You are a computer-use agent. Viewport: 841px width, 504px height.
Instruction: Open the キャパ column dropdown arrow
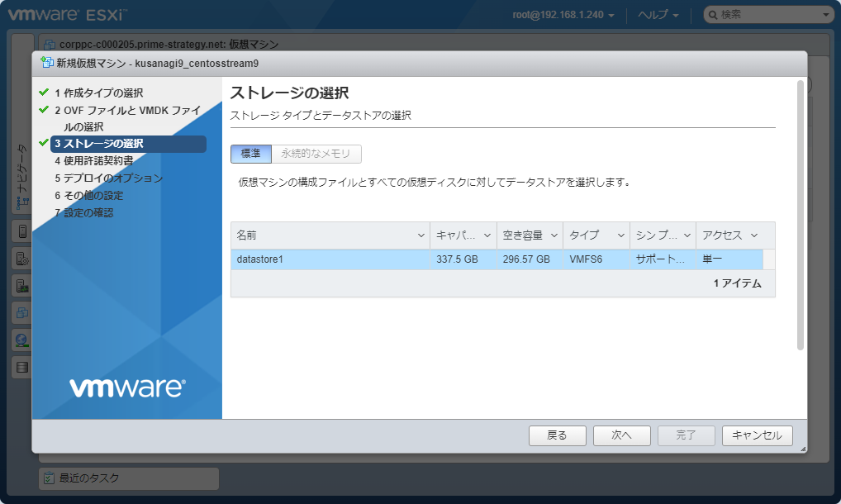[487, 235]
